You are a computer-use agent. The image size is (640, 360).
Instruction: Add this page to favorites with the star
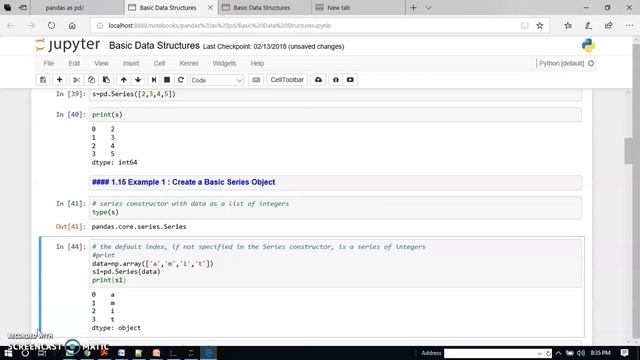tap(540, 25)
